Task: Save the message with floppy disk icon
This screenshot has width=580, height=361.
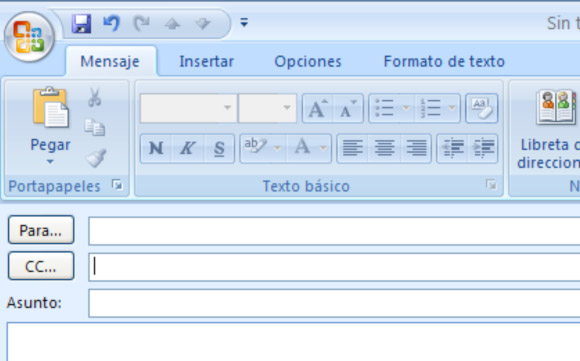Action: (x=81, y=24)
